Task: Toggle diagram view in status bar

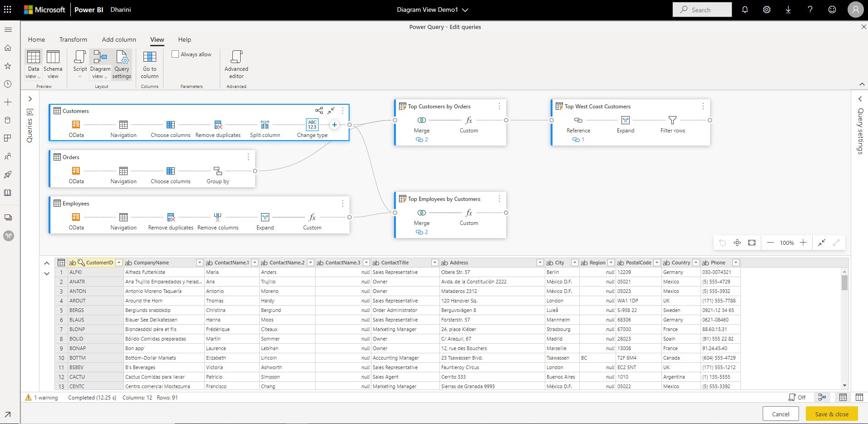Action: point(822,397)
